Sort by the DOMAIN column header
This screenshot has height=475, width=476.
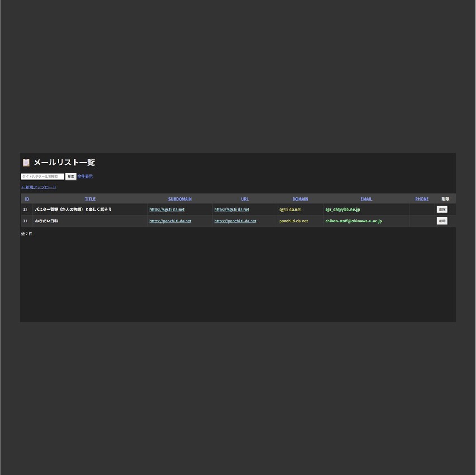click(300, 199)
